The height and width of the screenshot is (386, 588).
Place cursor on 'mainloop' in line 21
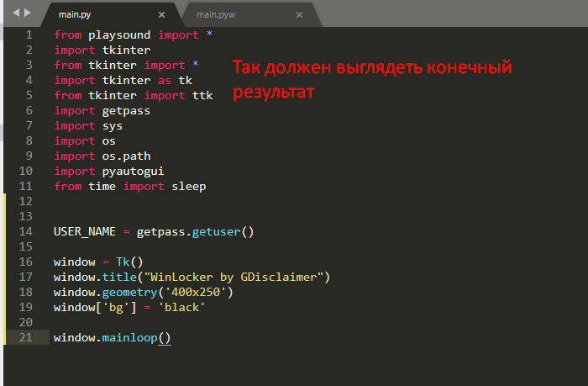coord(129,337)
